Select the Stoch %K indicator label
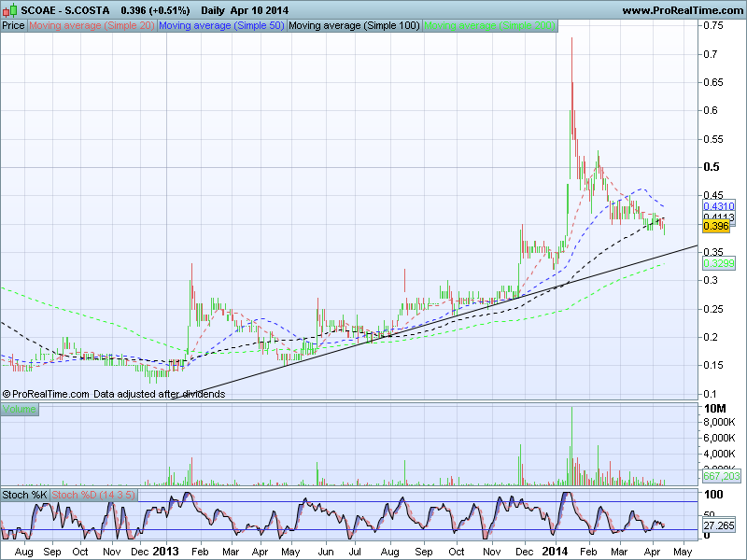 point(24,493)
